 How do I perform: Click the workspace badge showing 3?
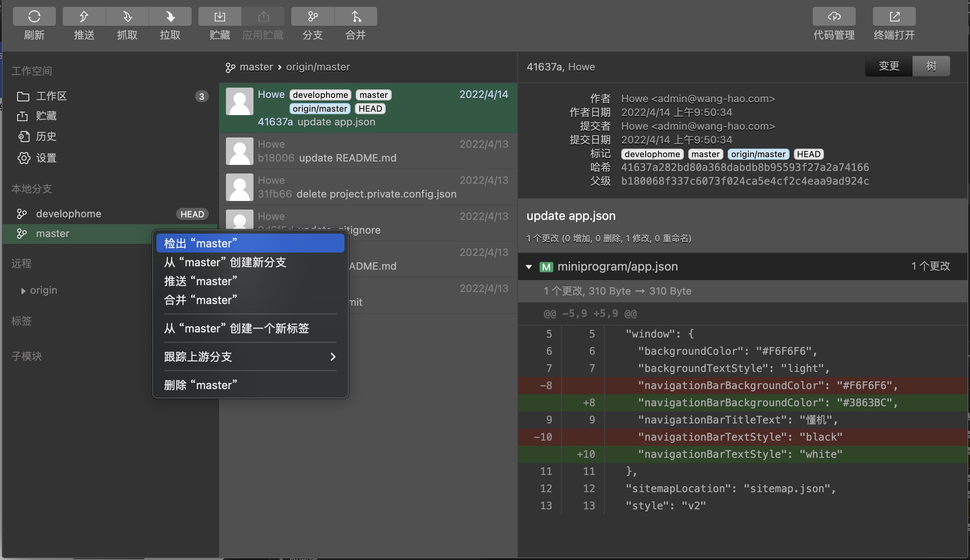pyautogui.click(x=201, y=96)
